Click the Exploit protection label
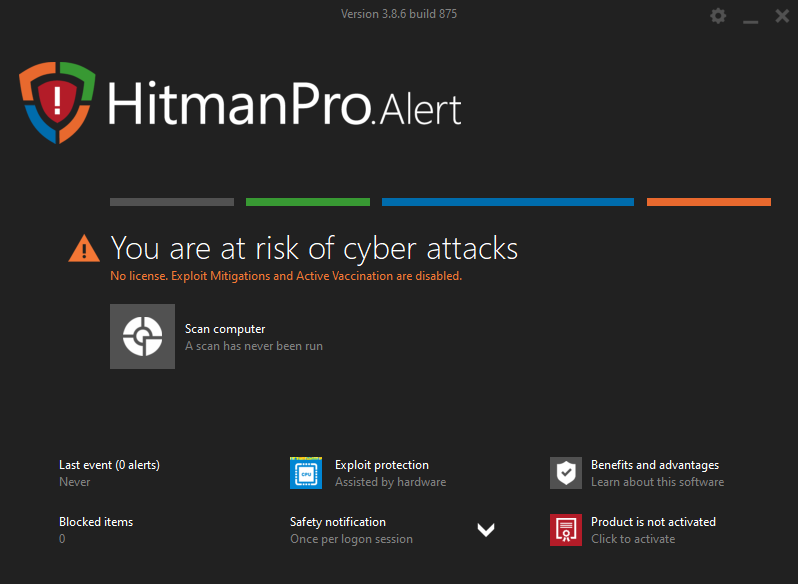Image resolution: width=798 pixels, height=584 pixels. tap(382, 465)
